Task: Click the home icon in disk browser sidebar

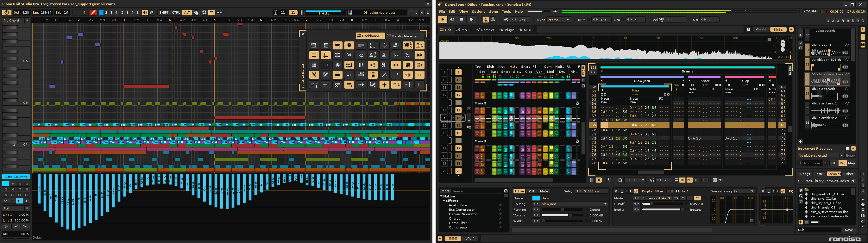Action: click(863, 204)
